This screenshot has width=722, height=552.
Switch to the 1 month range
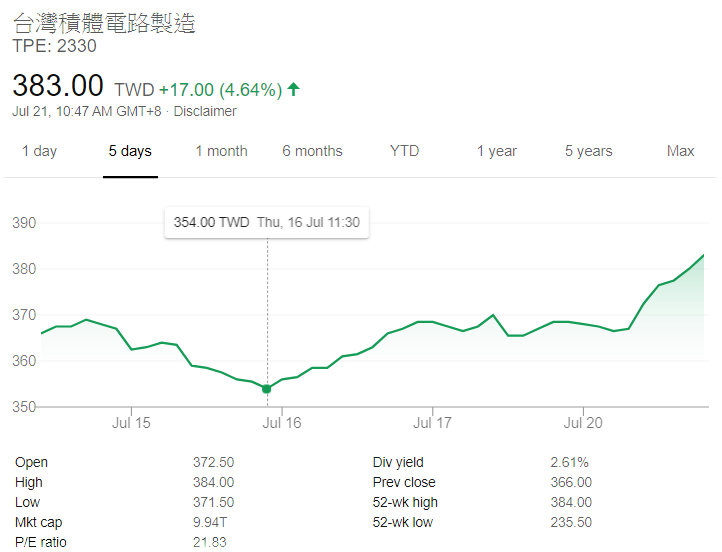click(x=221, y=151)
